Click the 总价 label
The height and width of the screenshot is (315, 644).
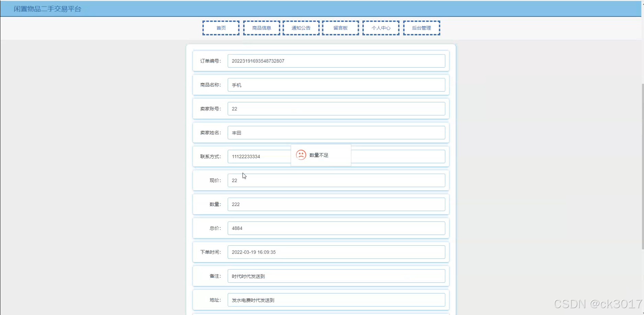click(215, 228)
